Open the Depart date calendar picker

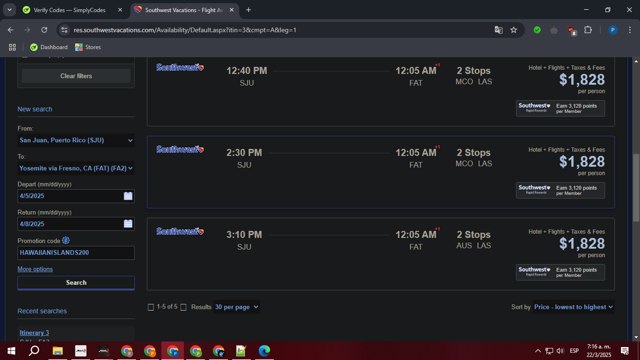(x=128, y=196)
